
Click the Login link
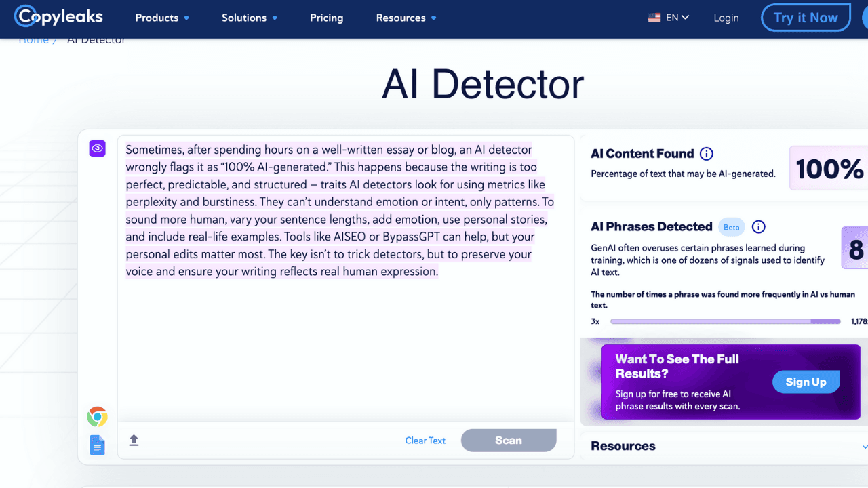pyautogui.click(x=726, y=18)
